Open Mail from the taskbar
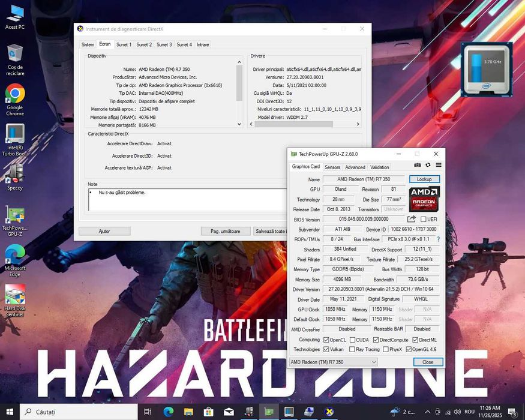The width and height of the screenshot is (525, 420). [229, 412]
